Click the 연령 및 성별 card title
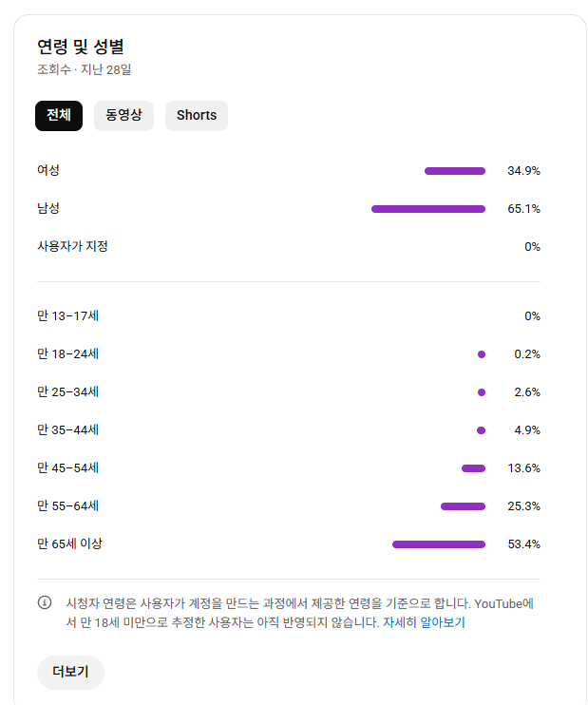This screenshot has width=588, height=705. pos(81,46)
